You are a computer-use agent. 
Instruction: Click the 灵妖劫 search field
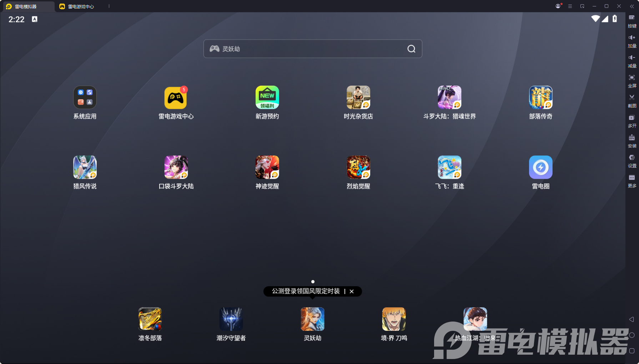click(313, 49)
